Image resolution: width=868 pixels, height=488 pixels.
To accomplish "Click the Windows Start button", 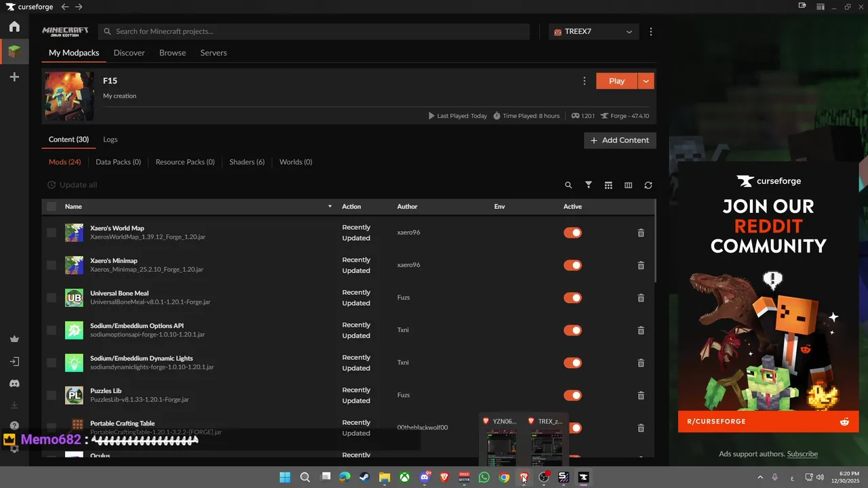I will [285, 477].
